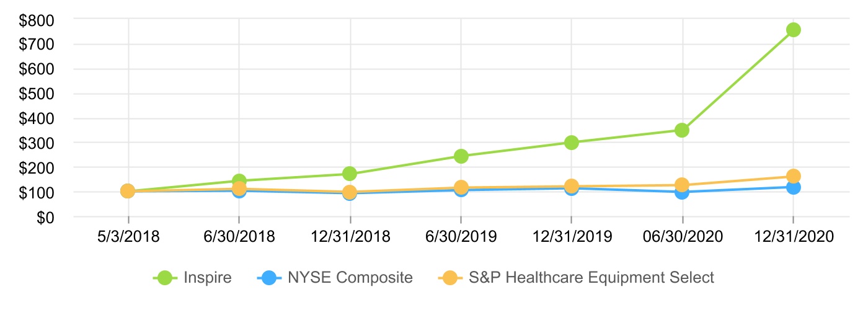Select Inspire's green point at 6/30/2018
This screenshot has height=310, width=868.
(x=239, y=181)
